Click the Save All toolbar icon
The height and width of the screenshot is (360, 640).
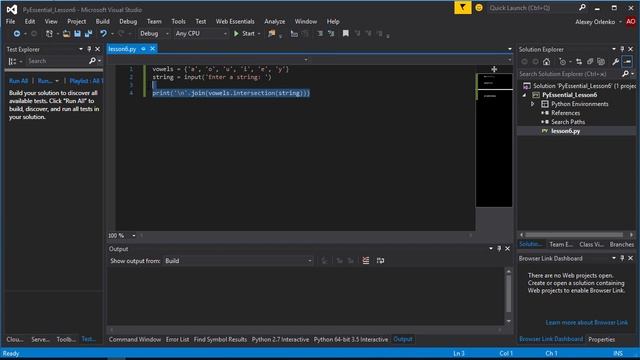click(x=88, y=33)
